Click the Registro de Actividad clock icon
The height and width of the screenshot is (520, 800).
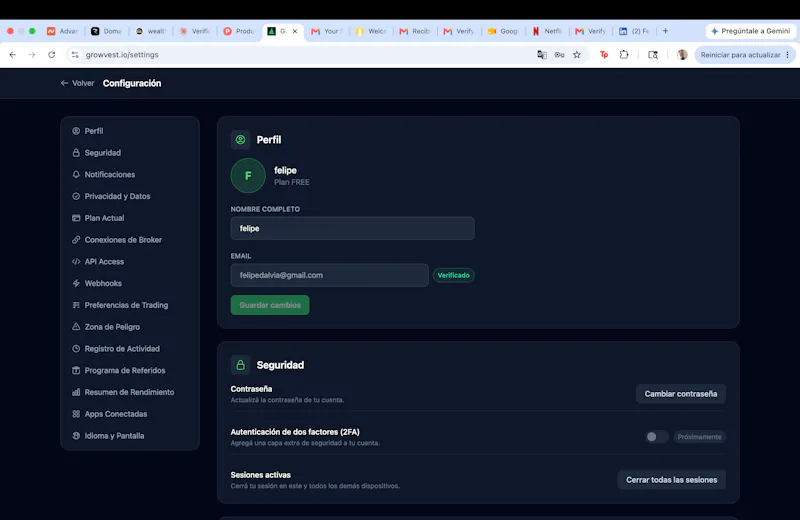pos(76,349)
